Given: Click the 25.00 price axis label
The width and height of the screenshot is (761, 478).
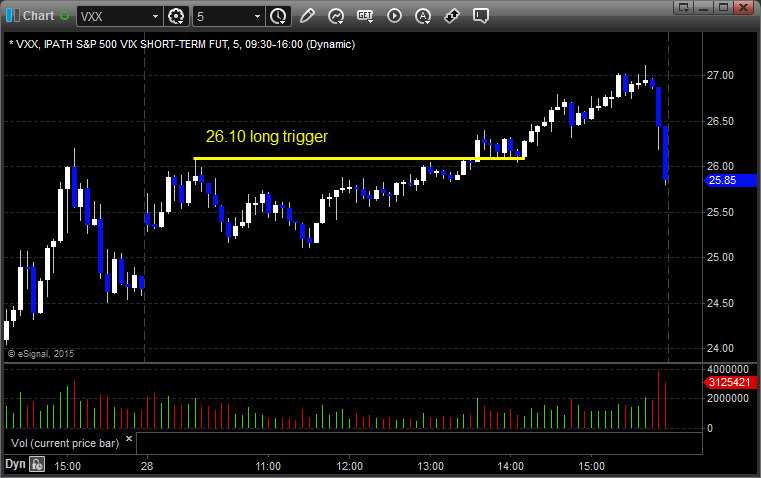Looking at the screenshot, I should pyautogui.click(x=720, y=257).
